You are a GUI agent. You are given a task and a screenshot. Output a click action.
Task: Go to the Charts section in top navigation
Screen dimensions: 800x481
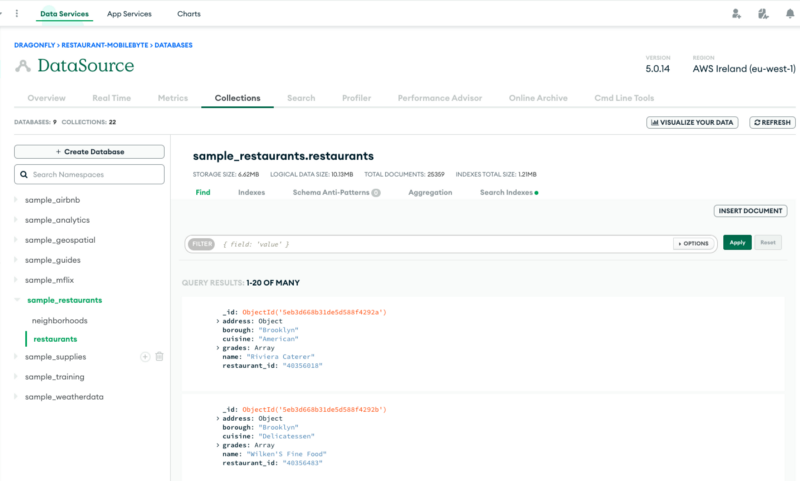(x=188, y=14)
